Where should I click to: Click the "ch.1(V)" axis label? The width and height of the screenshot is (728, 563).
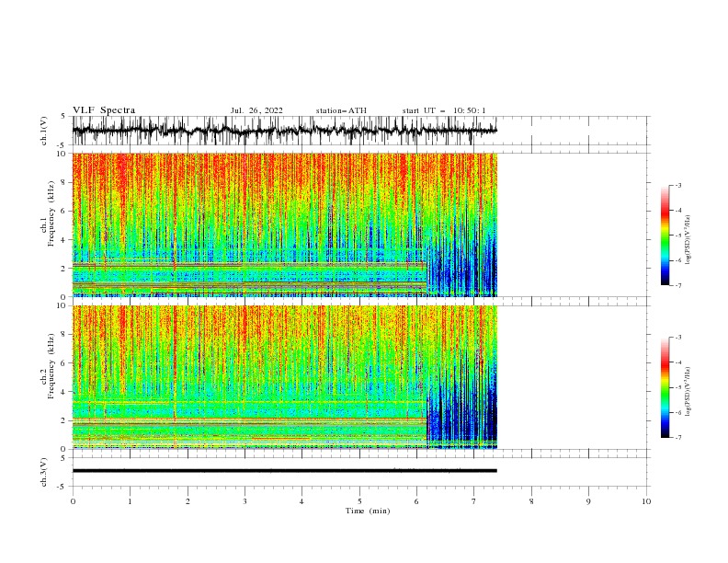[44, 131]
